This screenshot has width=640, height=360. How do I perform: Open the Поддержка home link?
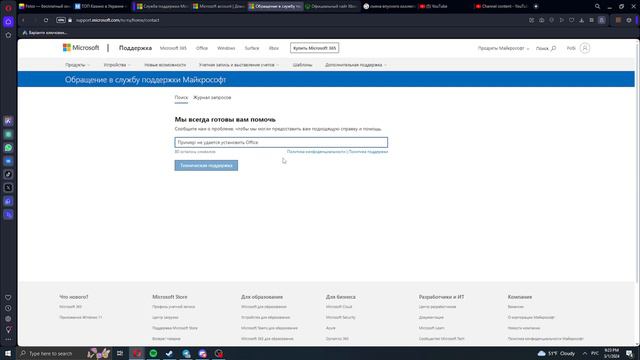point(135,48)
